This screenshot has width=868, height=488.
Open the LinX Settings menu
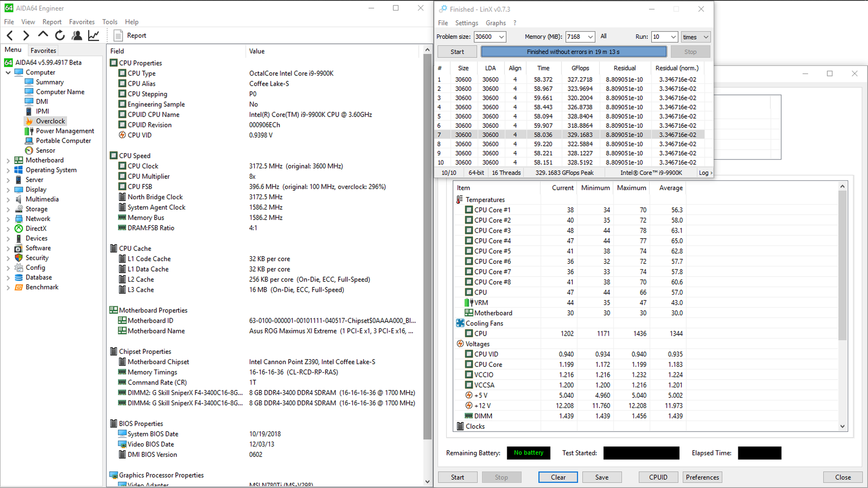(x=467, y=23)
